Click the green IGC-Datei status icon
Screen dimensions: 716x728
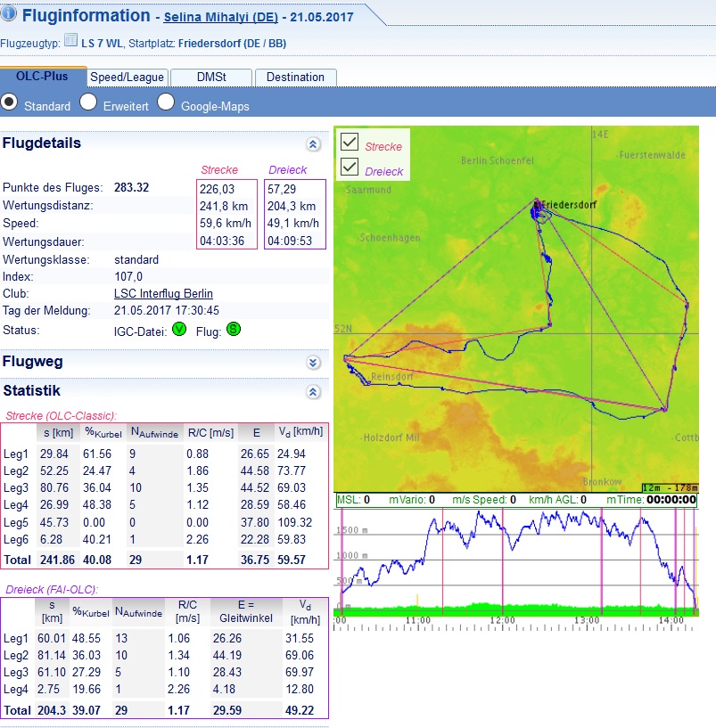click(179, 330)
